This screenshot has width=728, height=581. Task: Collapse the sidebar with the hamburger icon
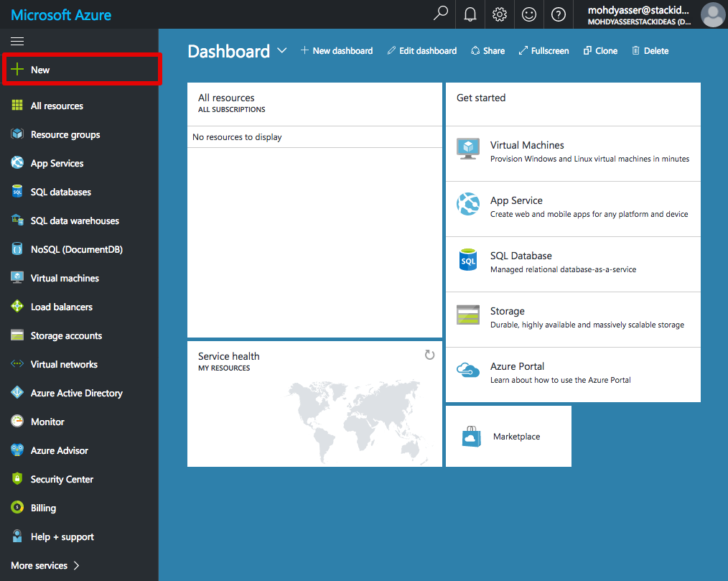click(17, 42)
